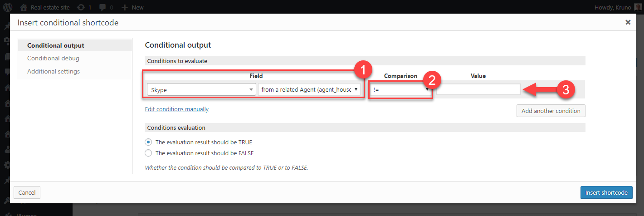Switch to the Conditional debug tab
Screen dimensions: 644x216
[x=53, y=58]
